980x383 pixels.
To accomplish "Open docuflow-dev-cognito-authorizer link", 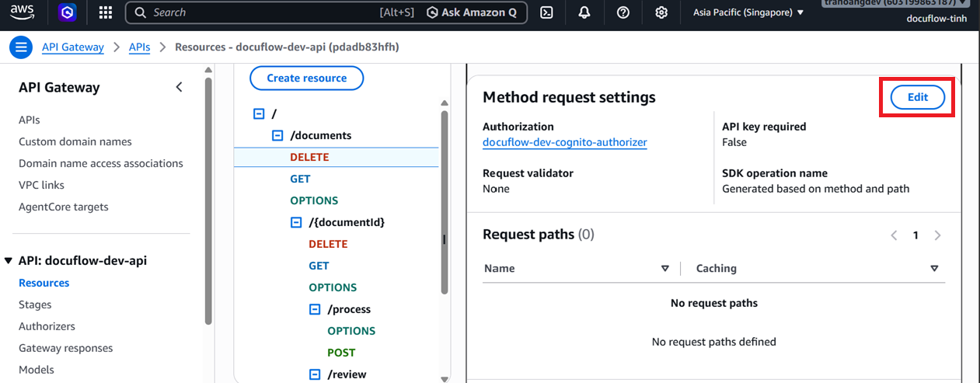I will (565, 142).
